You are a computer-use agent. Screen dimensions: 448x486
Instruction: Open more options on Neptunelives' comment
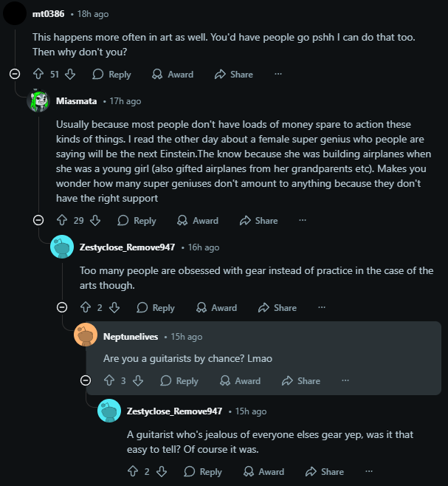(345, 380)
